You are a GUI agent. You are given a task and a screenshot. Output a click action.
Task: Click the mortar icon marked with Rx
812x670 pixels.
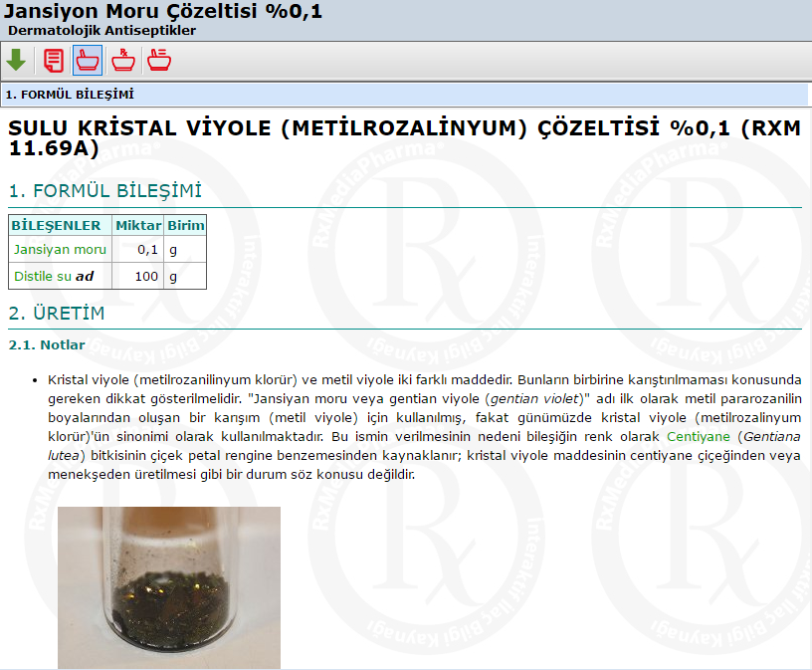click(123, 61)
